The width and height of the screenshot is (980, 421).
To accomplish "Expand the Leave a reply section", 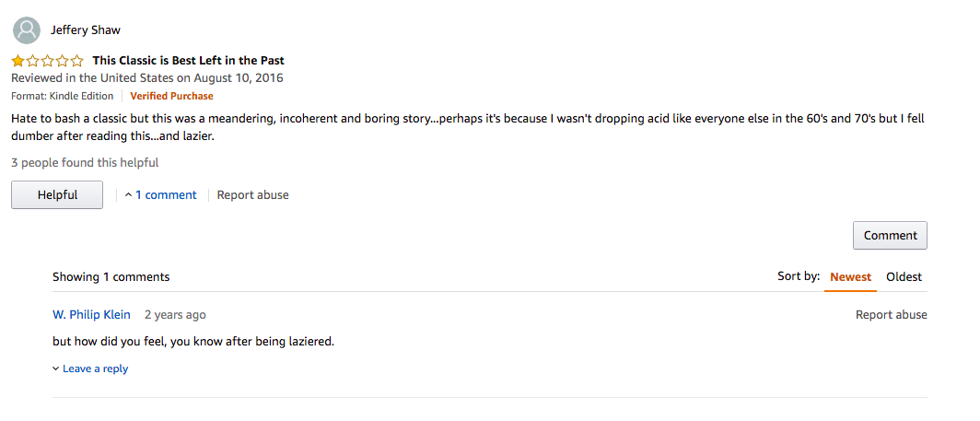I will point(90,368).
